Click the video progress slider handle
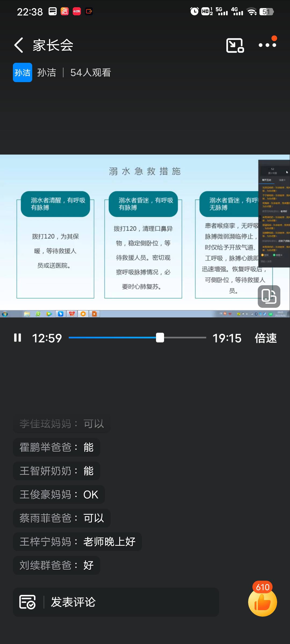Screen dimensions: 290x644 click(160, 338)
